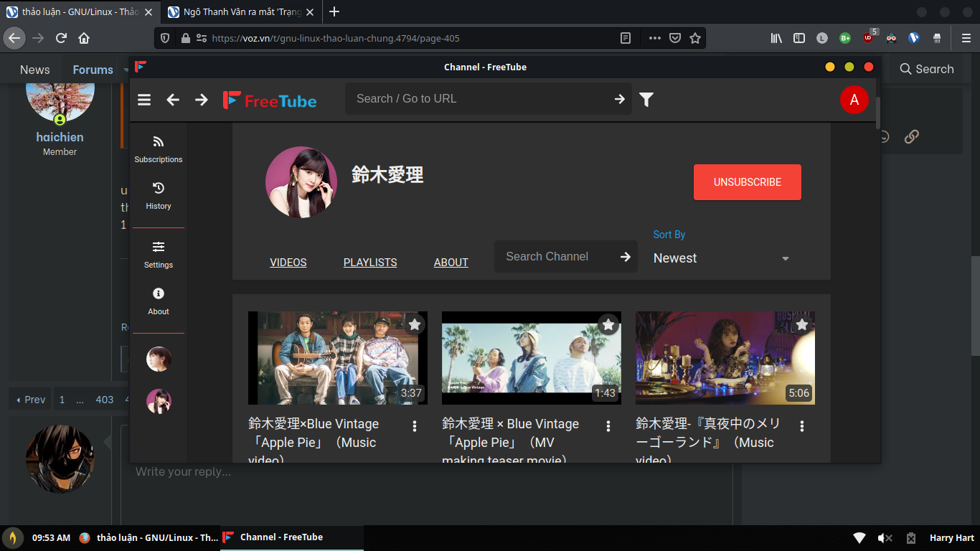Open a new Firefox tab with plus
The width and height of the screenshot is (980, 551).
[334, 12]
